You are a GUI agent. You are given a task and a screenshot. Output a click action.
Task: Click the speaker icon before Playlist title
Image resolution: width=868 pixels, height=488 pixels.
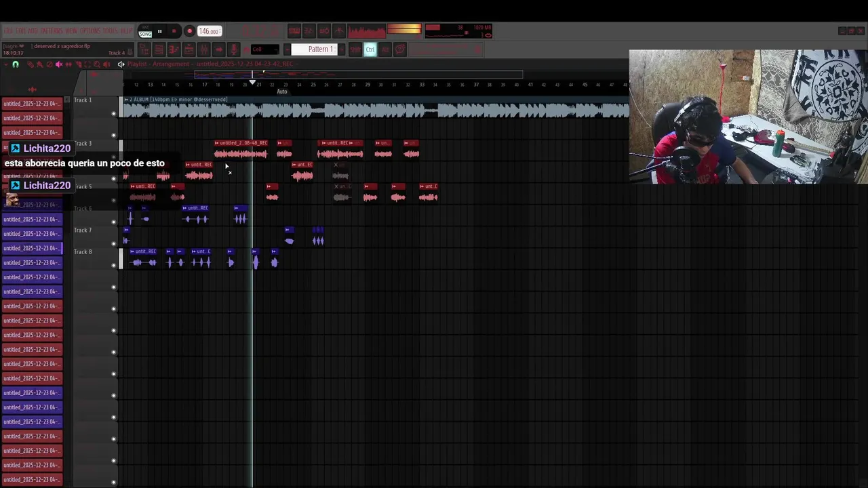(121, 64)
